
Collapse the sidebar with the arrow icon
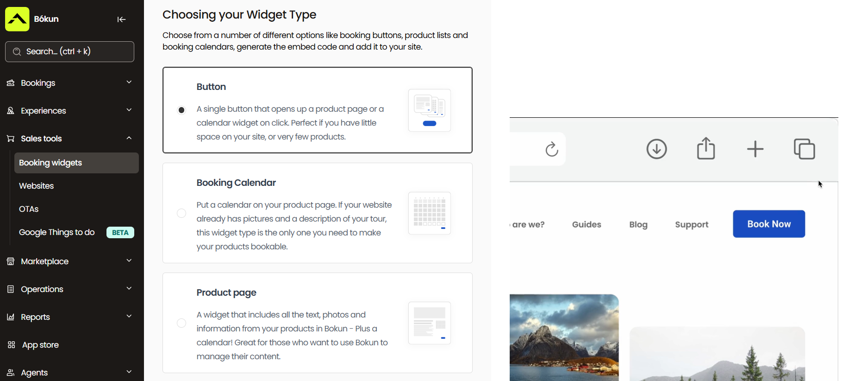[121, 19]
